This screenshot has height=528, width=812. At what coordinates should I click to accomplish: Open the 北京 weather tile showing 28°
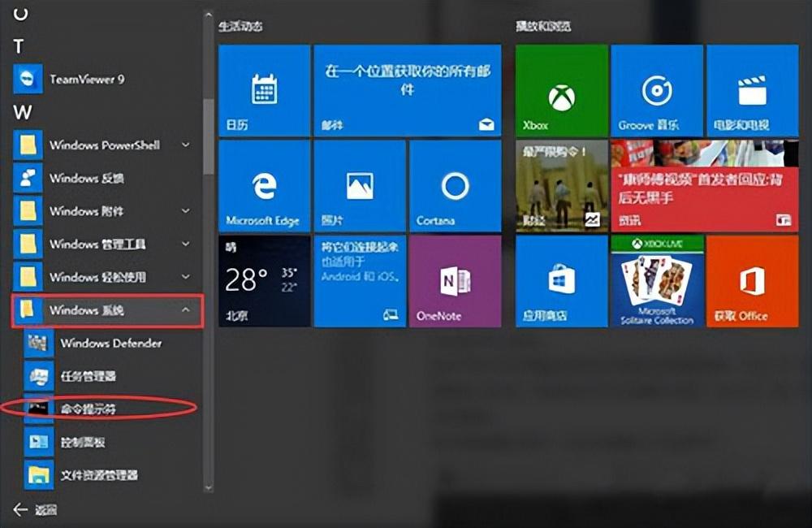tap(264, 281)
